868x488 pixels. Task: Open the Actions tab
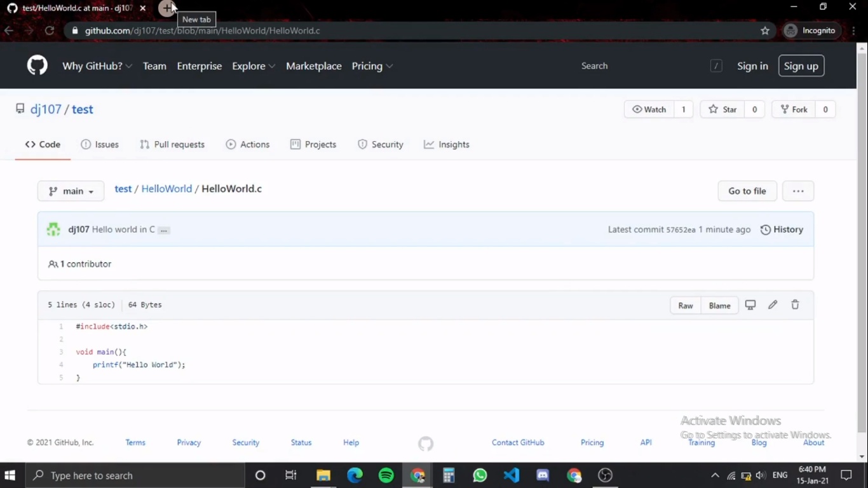(248, 144)
